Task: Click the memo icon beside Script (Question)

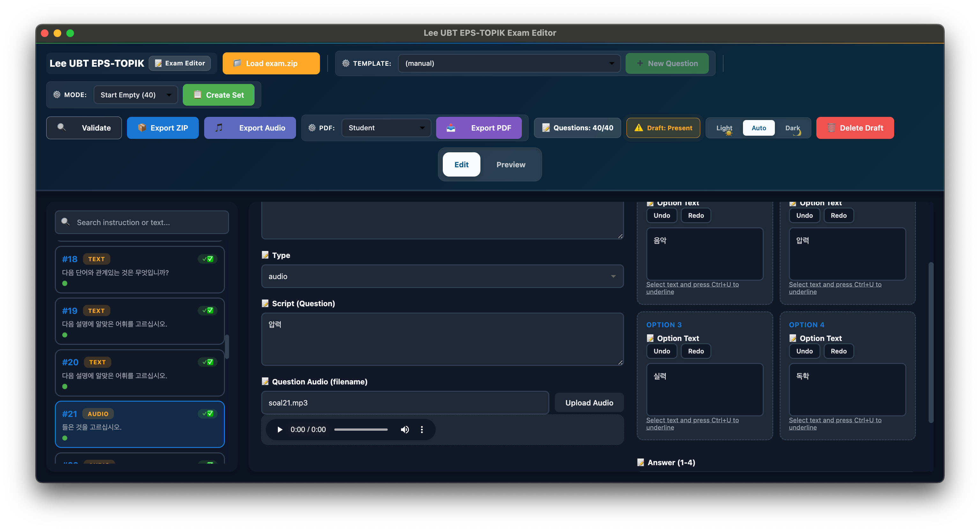Action: point(265,303)
